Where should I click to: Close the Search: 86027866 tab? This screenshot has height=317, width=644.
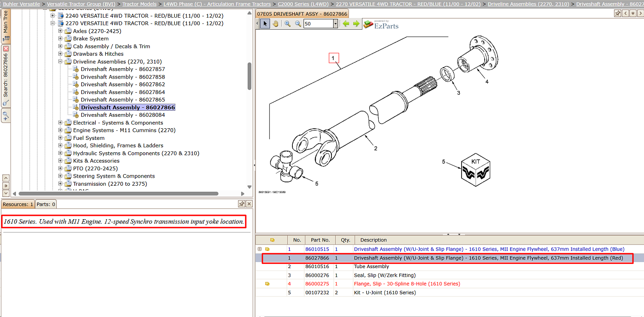pos(6,49)
